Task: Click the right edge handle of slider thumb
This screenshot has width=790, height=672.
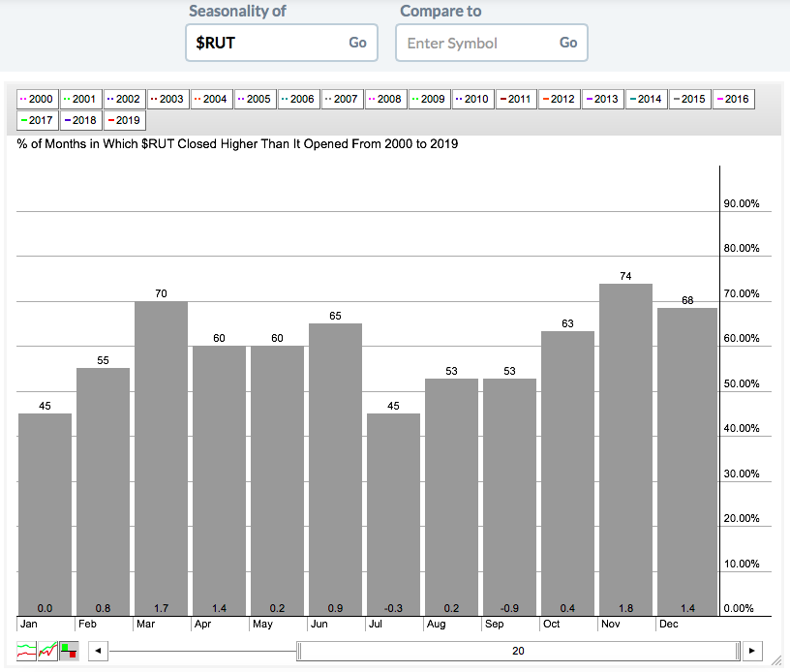Action: (739, 651)
